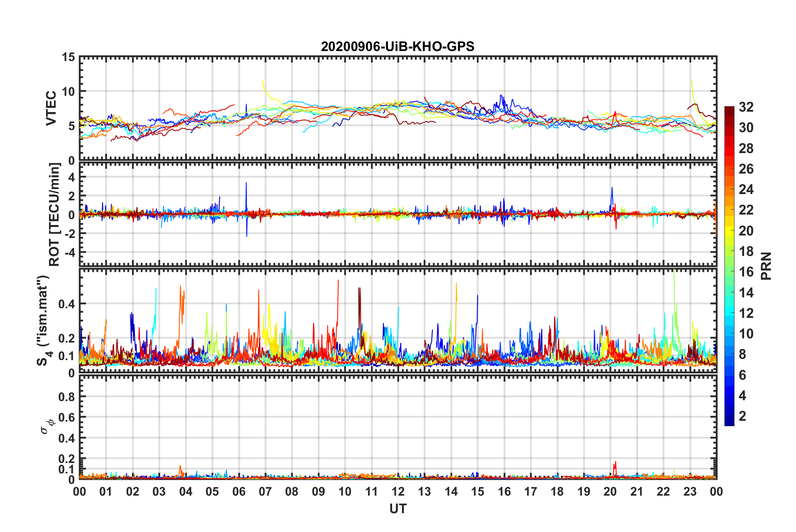The image size is (796, 532).
Task: Click colorbar tick label 26
Action: (x=746, y=169)
